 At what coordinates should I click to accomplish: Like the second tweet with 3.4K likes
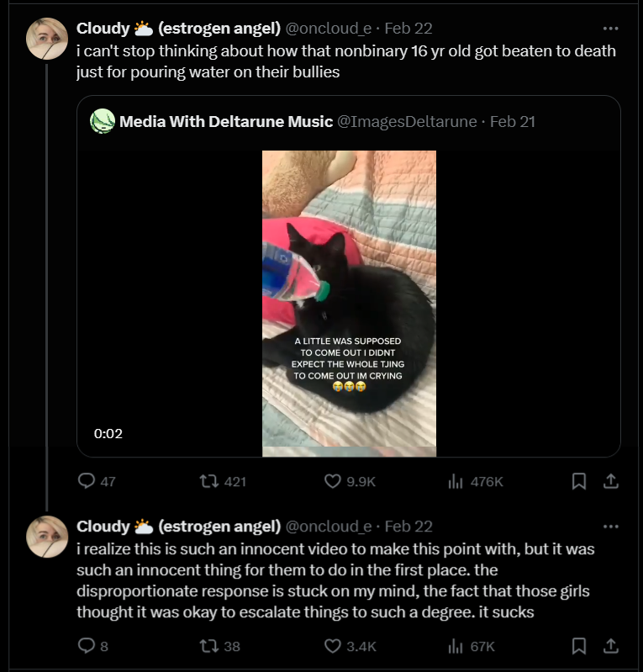click(x=333, y=646)
